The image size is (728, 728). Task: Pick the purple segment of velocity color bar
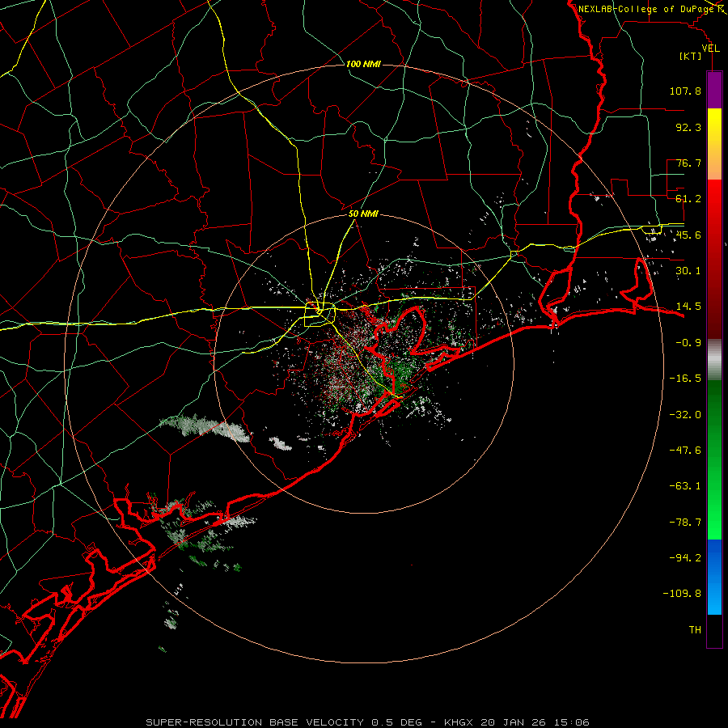tap(714, 91)
